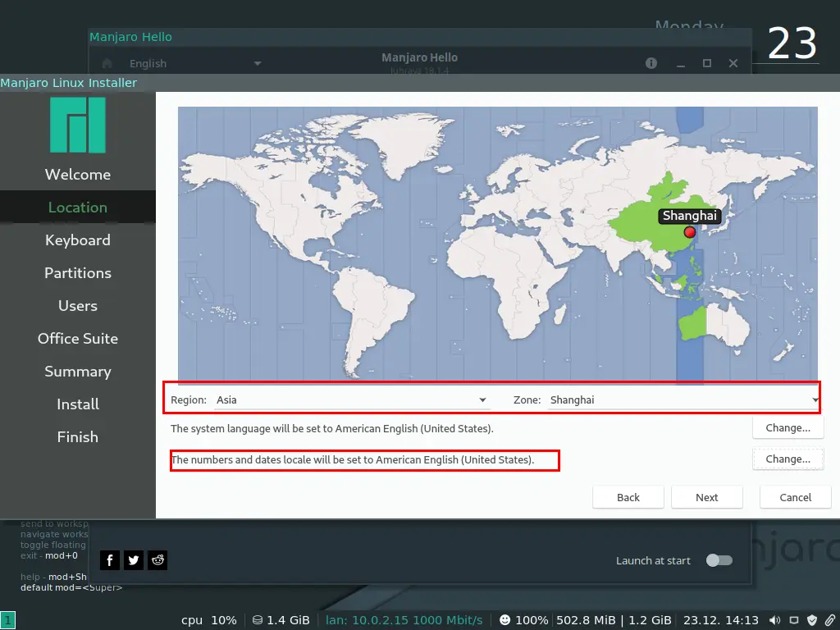Screen dimensions: 840x630
Task: Click the Manjaro Linux Installer title bar
Action: [x=420, y=83]
